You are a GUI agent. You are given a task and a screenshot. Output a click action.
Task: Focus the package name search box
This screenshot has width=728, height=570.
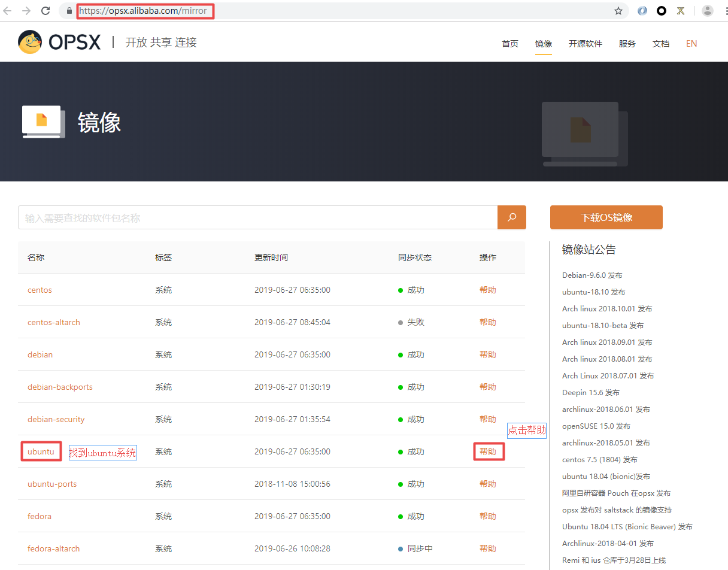click(x=258, y=217)
